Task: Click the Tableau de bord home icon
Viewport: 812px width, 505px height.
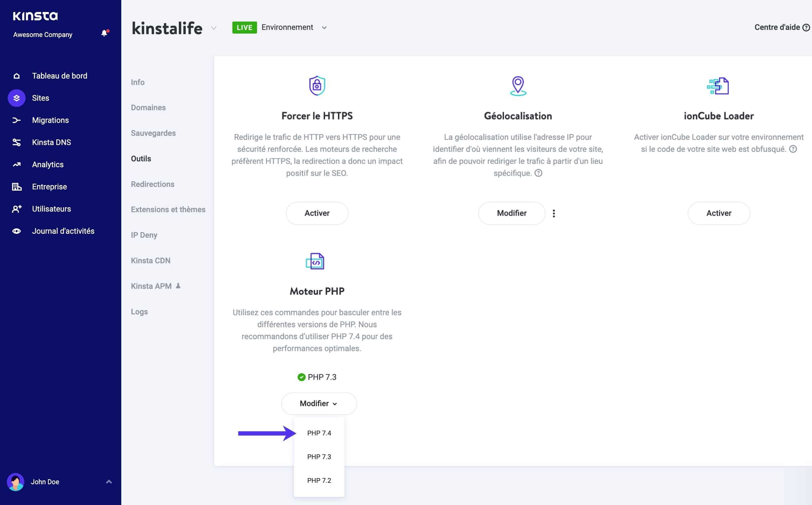Action: [x=16, y=76]
